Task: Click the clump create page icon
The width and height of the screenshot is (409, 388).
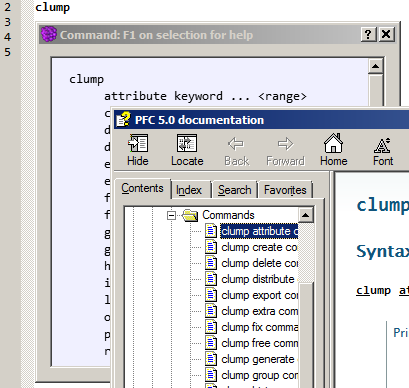Action: point(211,247)
